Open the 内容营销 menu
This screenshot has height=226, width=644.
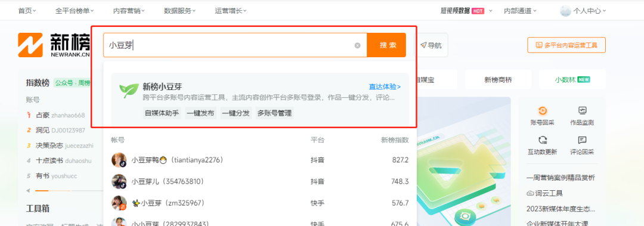(x=129, y=11)
